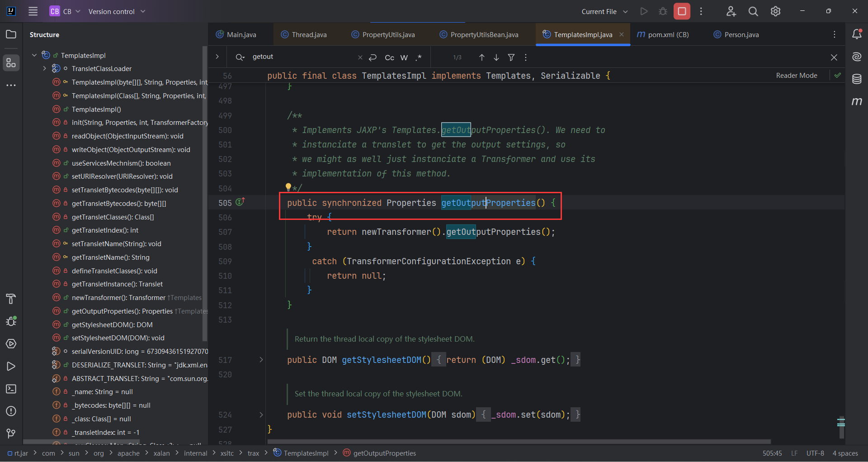Switch to the PropertyUtilsBean.java tab
The height and width of the screenshot is (462, 868).
coord(479,34)
